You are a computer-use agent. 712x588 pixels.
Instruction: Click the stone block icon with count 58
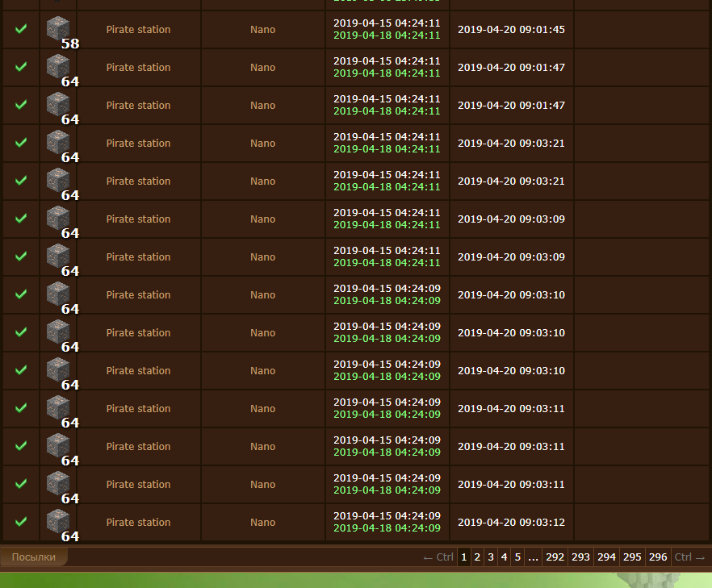click(58, 30)
